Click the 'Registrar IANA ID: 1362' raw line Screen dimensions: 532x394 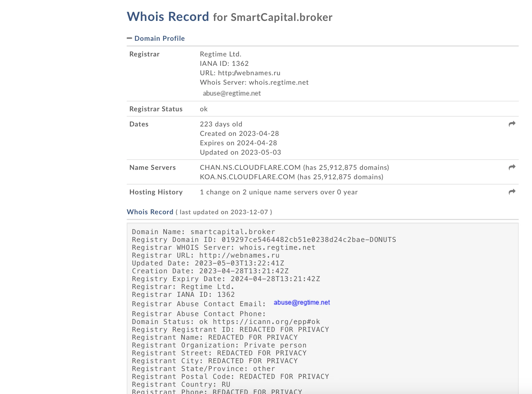tap(183, 295)
